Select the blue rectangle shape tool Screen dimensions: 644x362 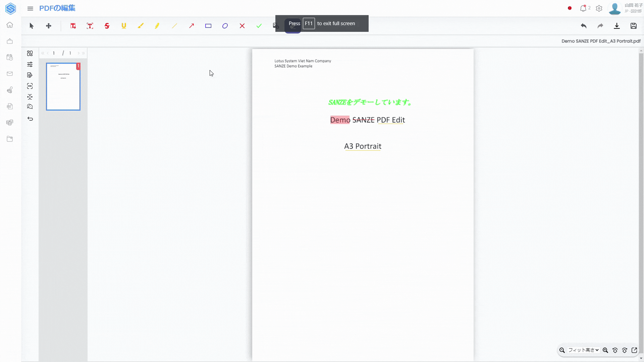coord(208,26)
